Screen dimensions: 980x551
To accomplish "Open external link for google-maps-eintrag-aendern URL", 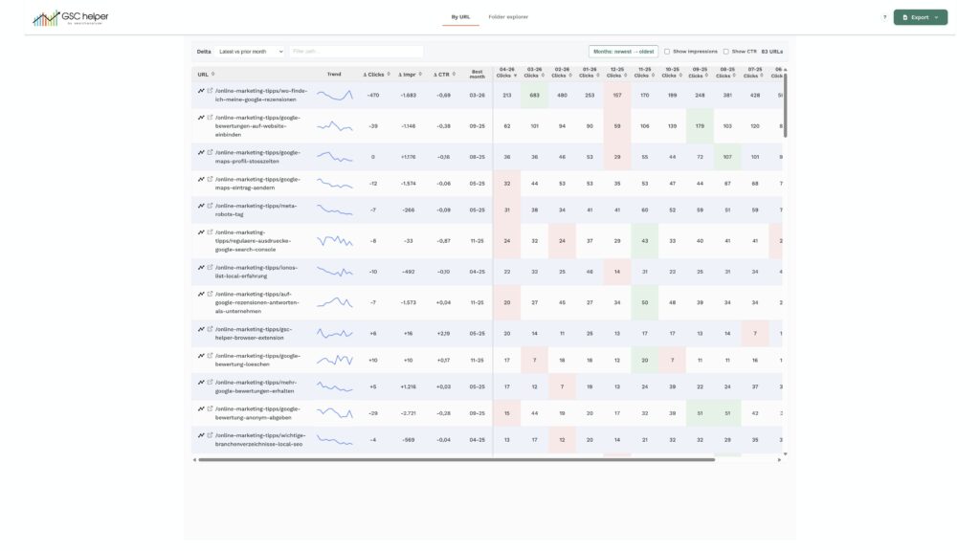I will (210, 179).
